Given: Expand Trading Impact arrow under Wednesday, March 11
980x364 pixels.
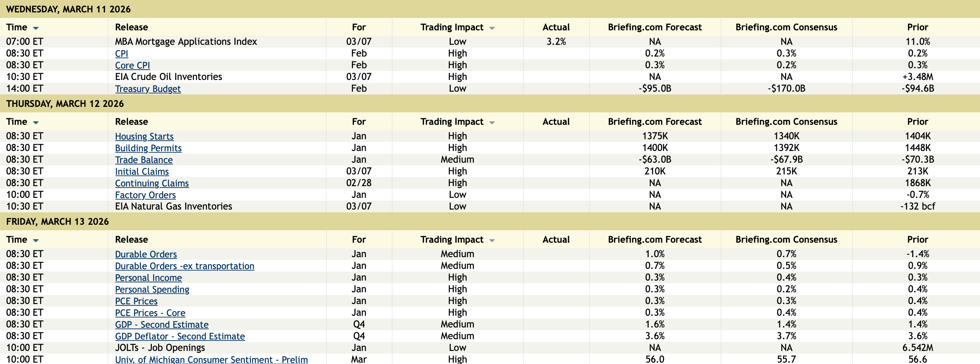Looking at the screenshot, I should pos(492,28).
